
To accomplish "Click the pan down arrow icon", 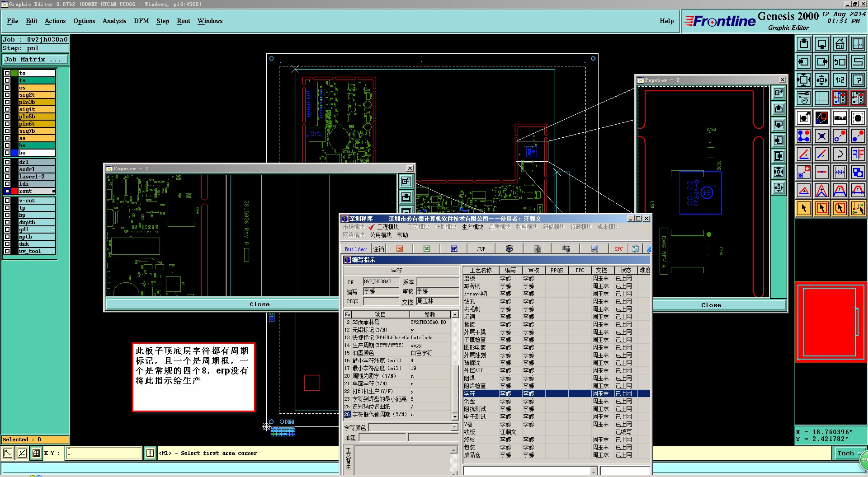I will click(821, 44).
